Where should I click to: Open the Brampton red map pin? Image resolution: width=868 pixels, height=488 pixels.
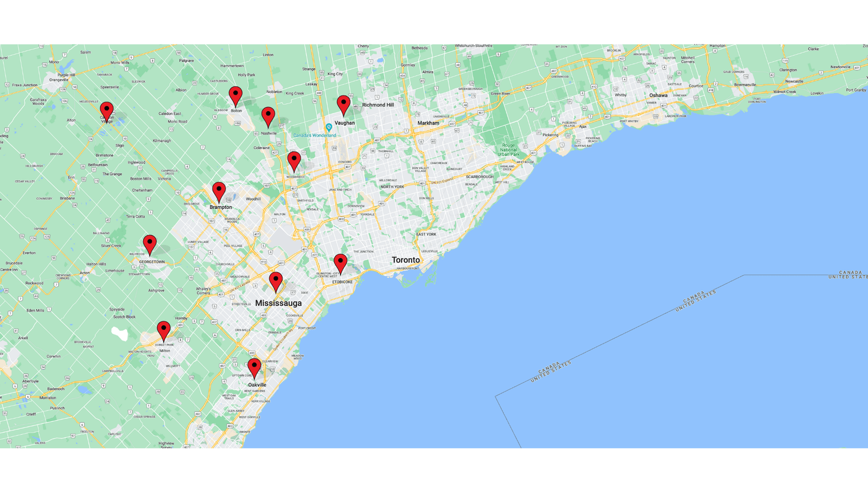point(219,191)
